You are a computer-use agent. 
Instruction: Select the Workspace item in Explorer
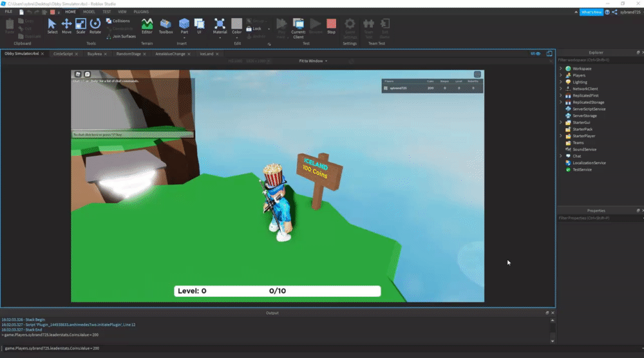tap(582, 68)
